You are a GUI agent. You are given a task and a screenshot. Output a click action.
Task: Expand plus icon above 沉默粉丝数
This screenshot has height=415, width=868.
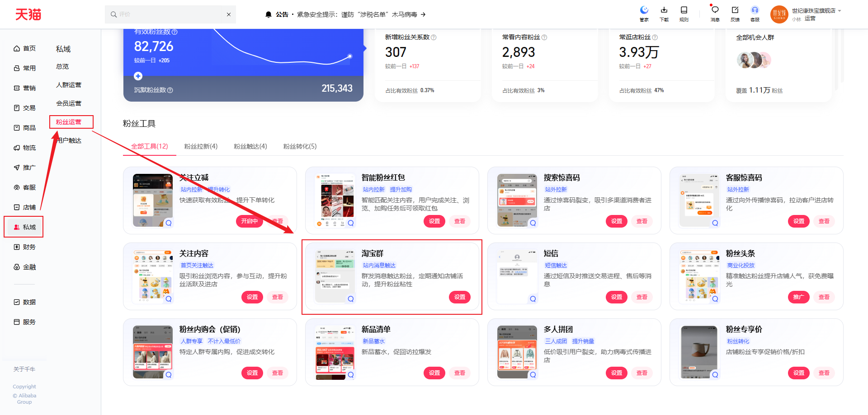[138, 76]
